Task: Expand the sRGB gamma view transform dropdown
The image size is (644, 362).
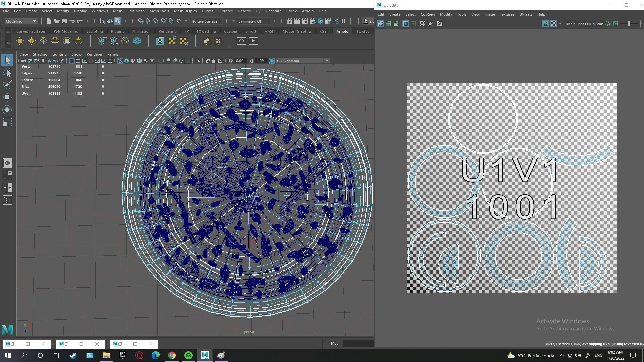Action: [x=327, y=61]
